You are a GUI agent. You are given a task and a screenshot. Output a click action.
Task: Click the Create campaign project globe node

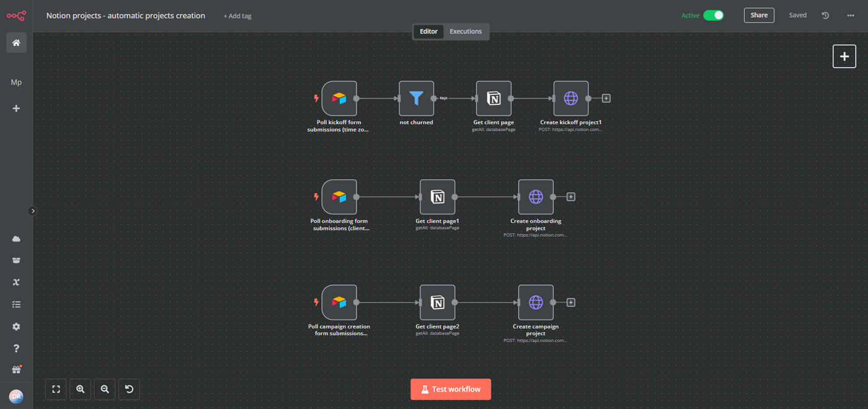point(536,302)
